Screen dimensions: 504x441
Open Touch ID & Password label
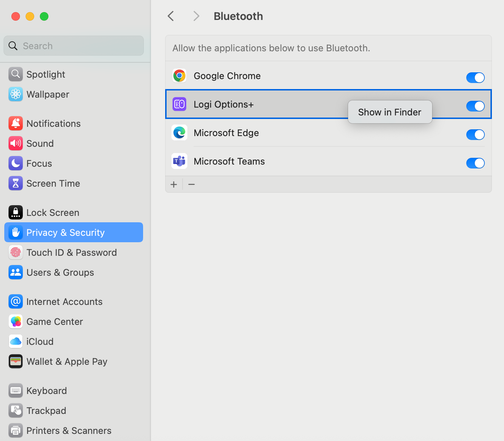click(x=72, y=253)
